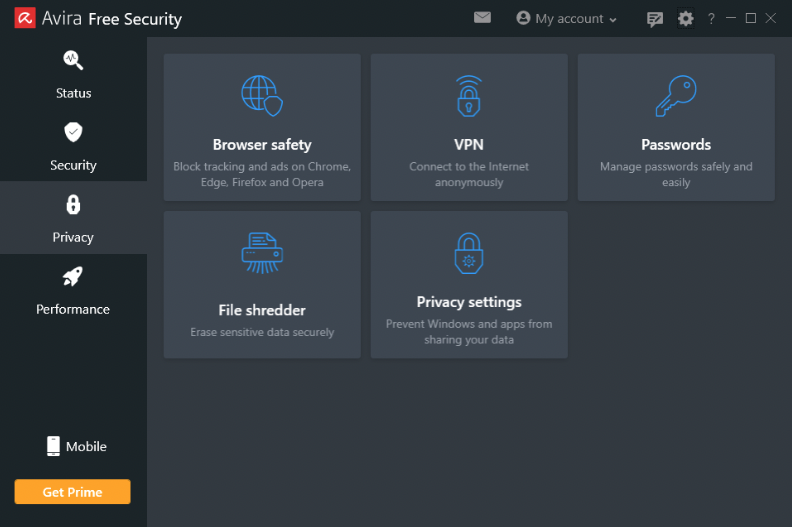Open the Performance rocket icon

click(73, 276)
